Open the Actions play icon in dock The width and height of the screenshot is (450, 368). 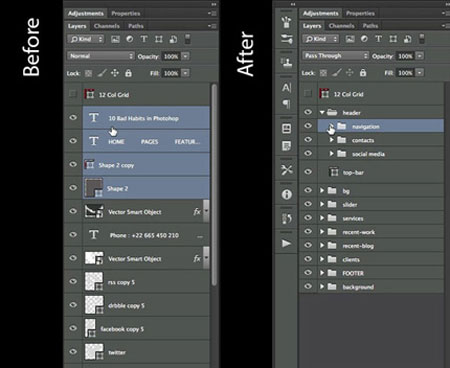click(x=286, y=243)
